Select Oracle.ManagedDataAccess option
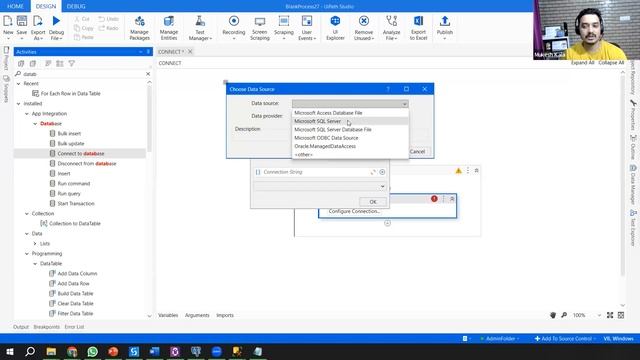Screen dimensions: 640x360 (x=350, y=146)
